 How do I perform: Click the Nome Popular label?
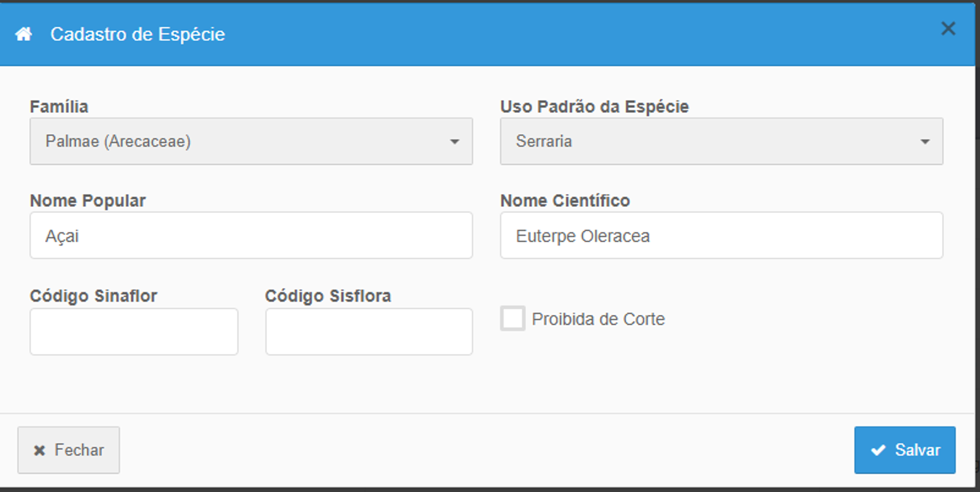[x=88, y=201]
